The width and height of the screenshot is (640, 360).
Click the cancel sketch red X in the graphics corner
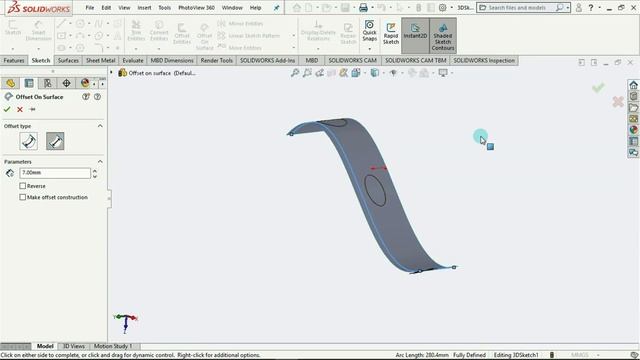coord(618,102)
